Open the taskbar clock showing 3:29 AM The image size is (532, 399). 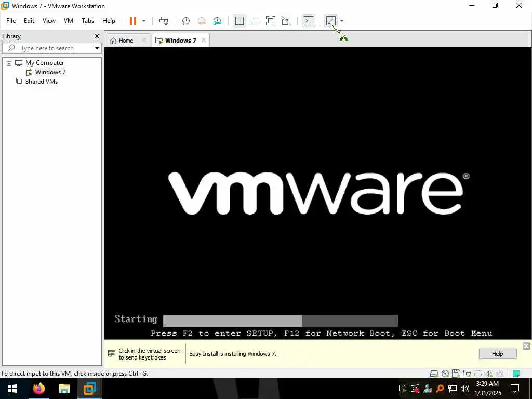click(x=488, y=389)
